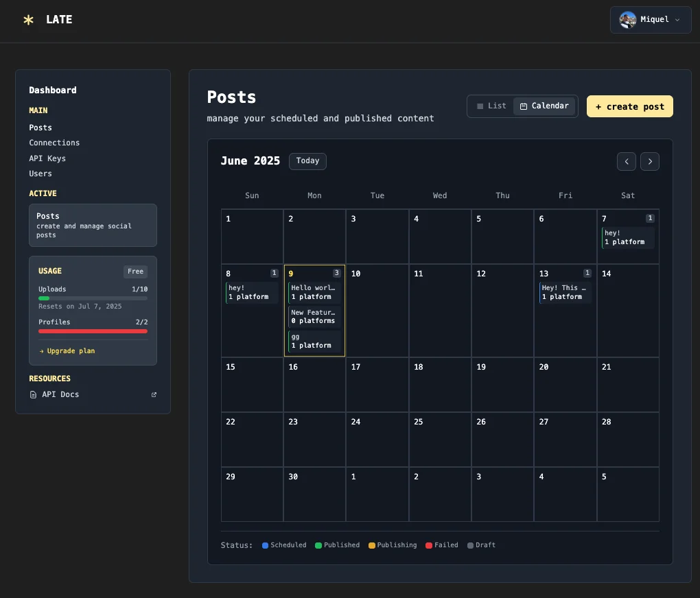Open the 'Hello worl…' post on June 9
This screenshot has height=598, width=700.
point(314,292)
